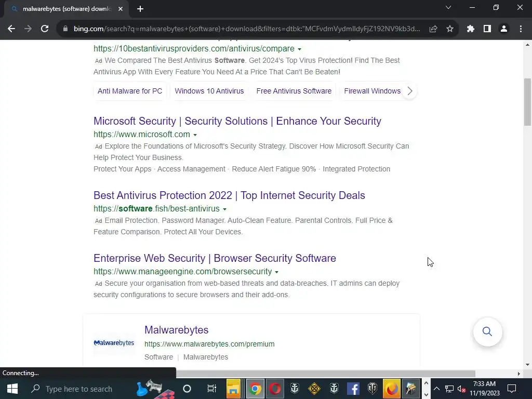
Task: Reload the Bing search page
Action: coord(45,29)
